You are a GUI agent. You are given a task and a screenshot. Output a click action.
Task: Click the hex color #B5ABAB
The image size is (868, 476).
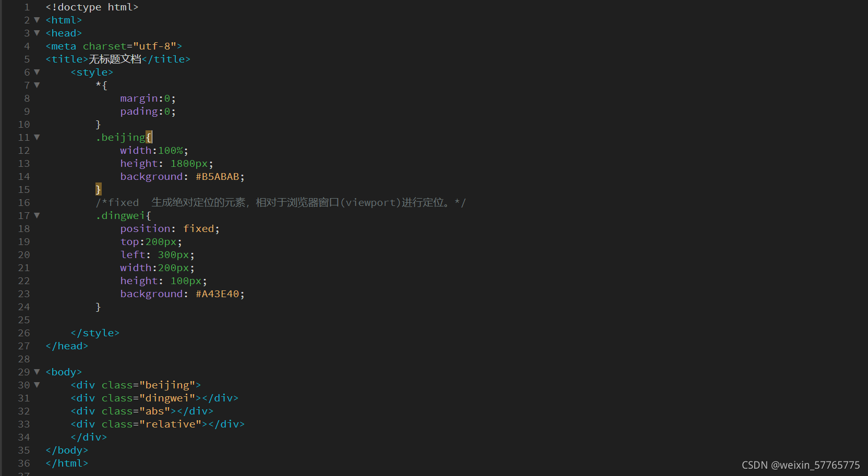point(219,176)
